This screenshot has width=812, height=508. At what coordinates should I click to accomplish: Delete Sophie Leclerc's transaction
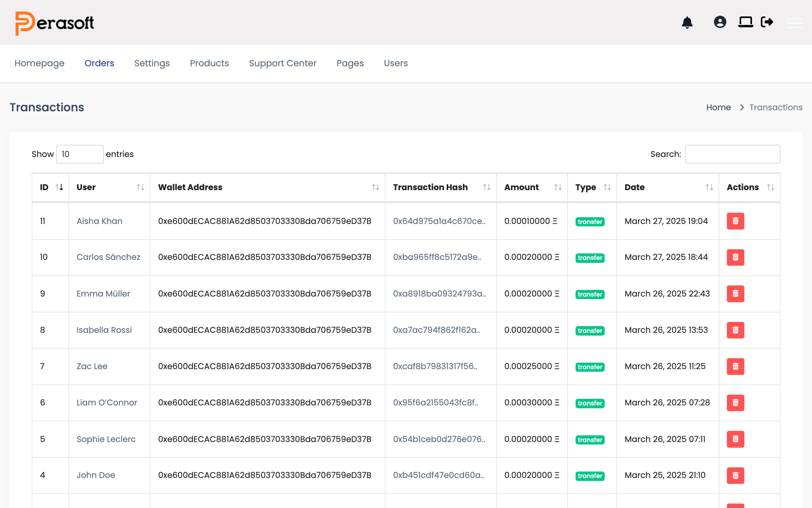736,439
